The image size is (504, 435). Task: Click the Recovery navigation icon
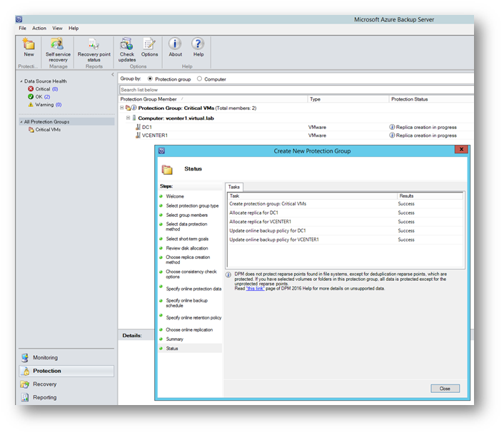pos(25,384)
